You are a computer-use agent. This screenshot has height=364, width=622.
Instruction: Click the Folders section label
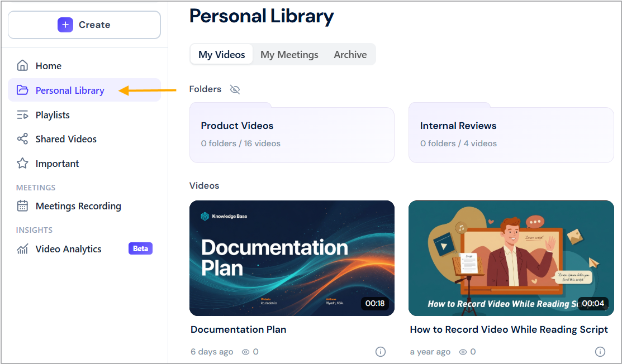click(x=205, y=89)
